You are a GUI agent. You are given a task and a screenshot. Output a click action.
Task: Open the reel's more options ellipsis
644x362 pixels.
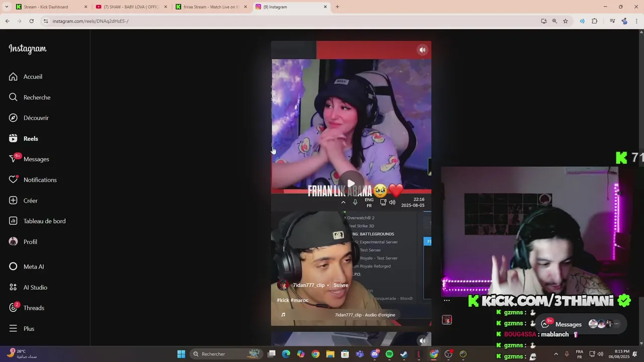[x=447, y=301]
